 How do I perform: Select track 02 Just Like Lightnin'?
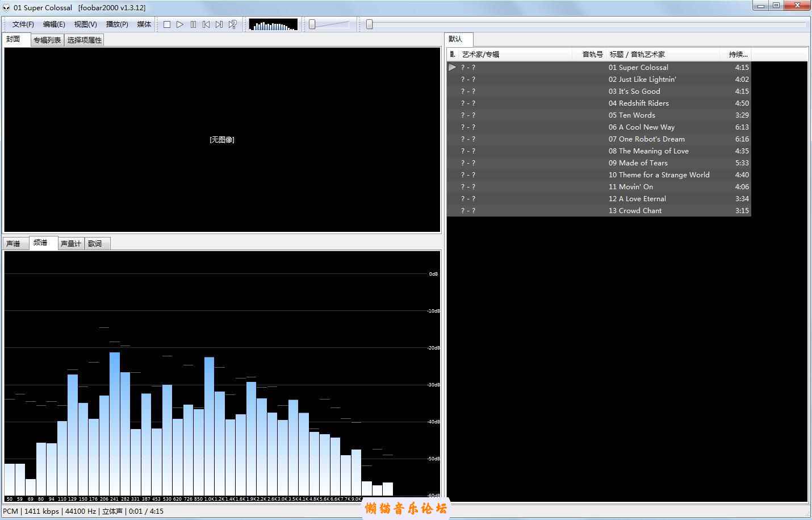point(599,79)
